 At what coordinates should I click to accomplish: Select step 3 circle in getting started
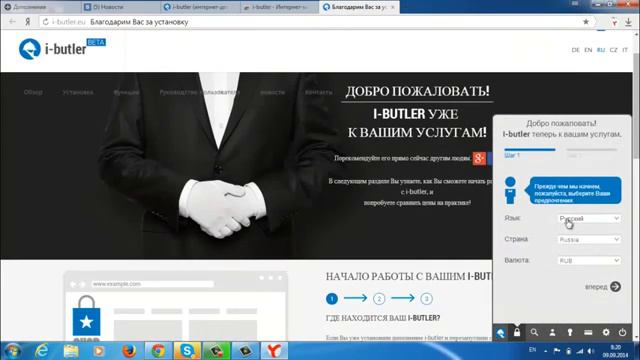427,299
